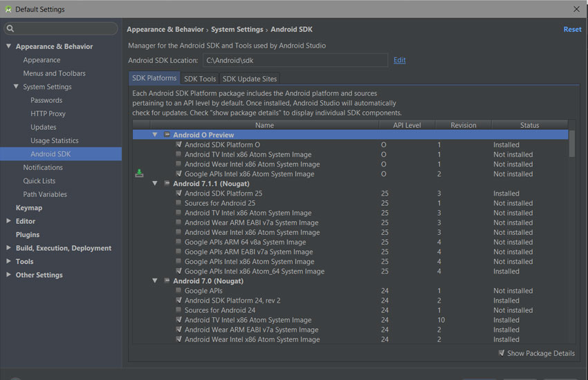Click the API Level column header
This screenshot has width=588, height=380.
(x=407, y=125)
